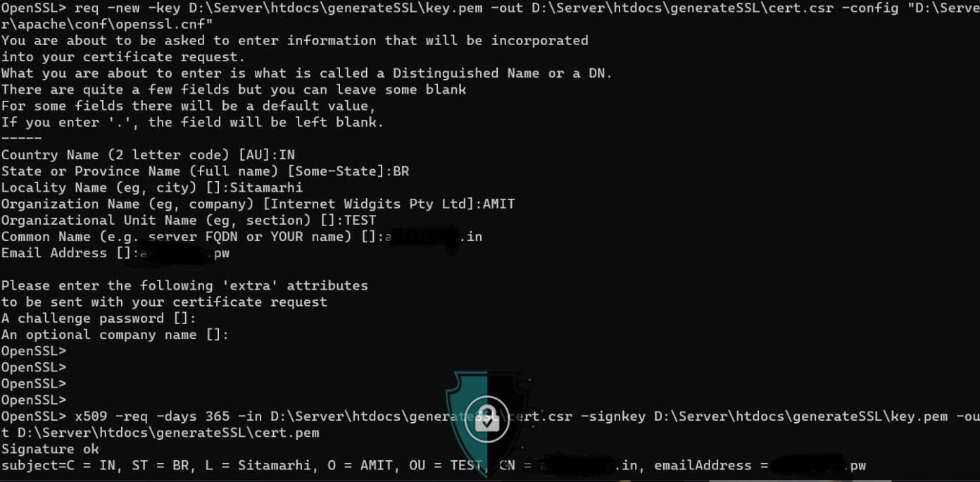This screenshot has height=482, width=980.
Task: Click the 'An optional company name []:' prompt
Action: tap(115, 335)
